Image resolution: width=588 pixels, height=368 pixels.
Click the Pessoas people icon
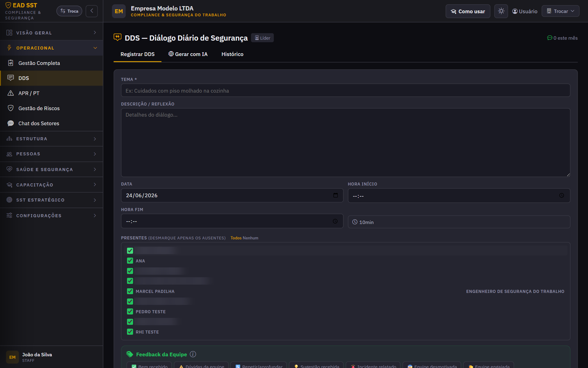9,154
